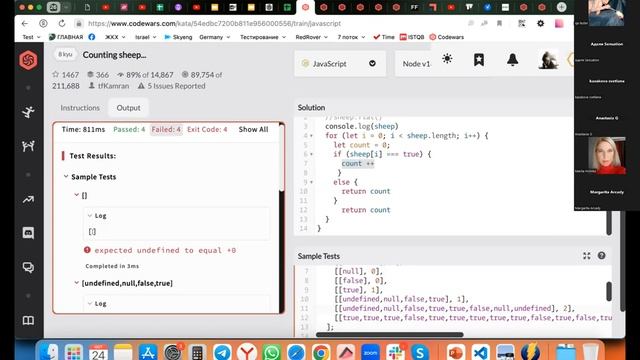This screenshot has height=360, width=640.
Task: Open the QR code icon in browser toolbar
Action: tap(522, 24)
